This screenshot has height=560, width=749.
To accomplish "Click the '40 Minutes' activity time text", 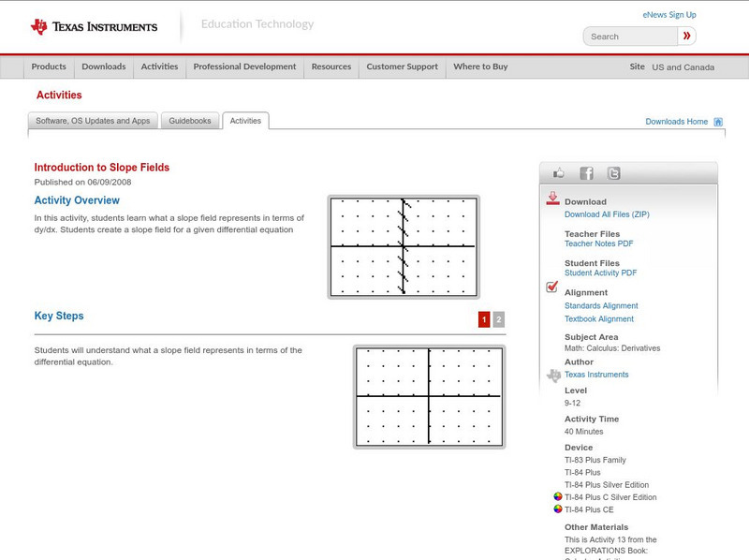I will (x=583, y=432).
